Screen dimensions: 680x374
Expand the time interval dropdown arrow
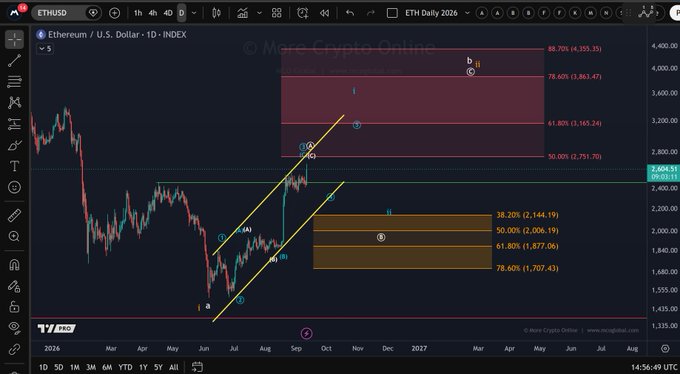pyautogui.click(x=194, y=13)
